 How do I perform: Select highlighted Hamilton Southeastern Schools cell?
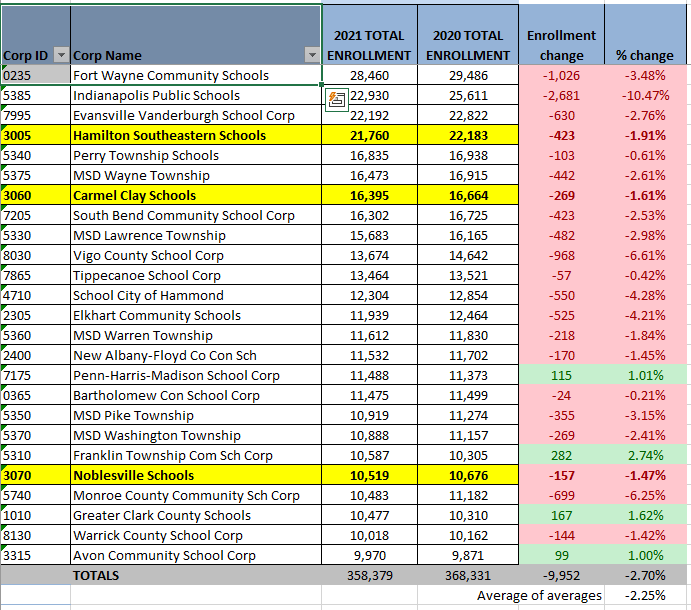[x=196, y=135]
